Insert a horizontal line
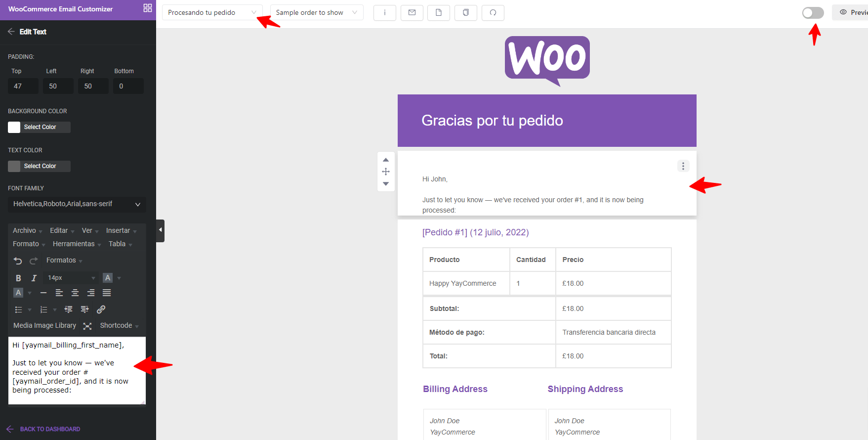 click(x=43, y=293)
